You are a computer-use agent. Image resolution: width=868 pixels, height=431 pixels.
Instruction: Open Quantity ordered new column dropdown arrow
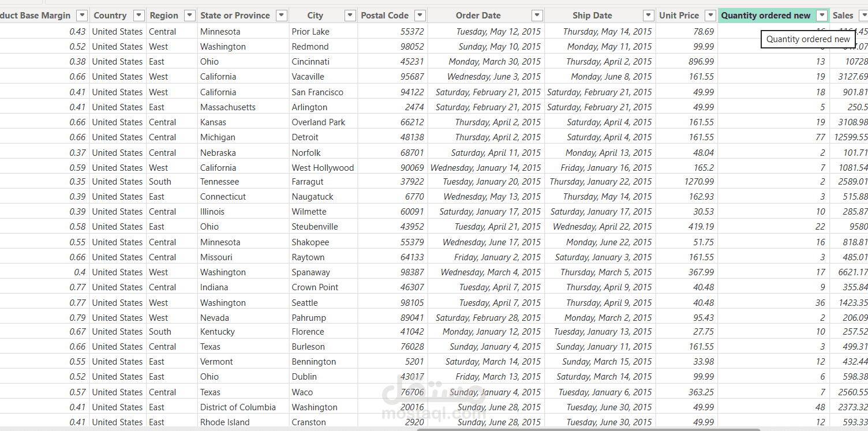(x=822, y=16)
